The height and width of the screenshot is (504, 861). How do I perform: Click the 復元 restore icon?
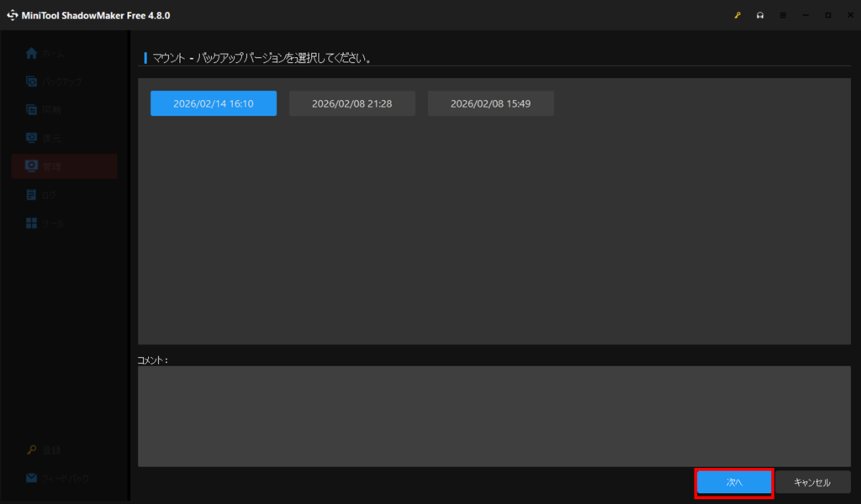[31, 138]
